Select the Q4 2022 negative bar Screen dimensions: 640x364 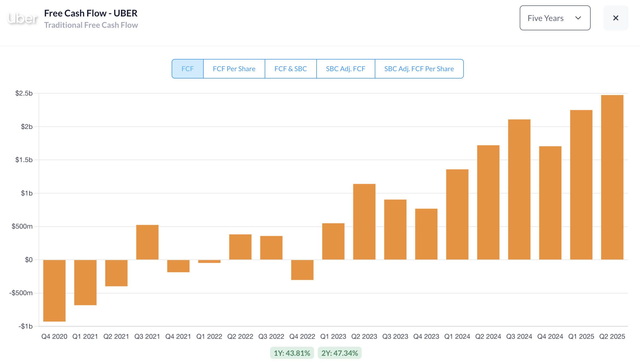tap(302, 270)
